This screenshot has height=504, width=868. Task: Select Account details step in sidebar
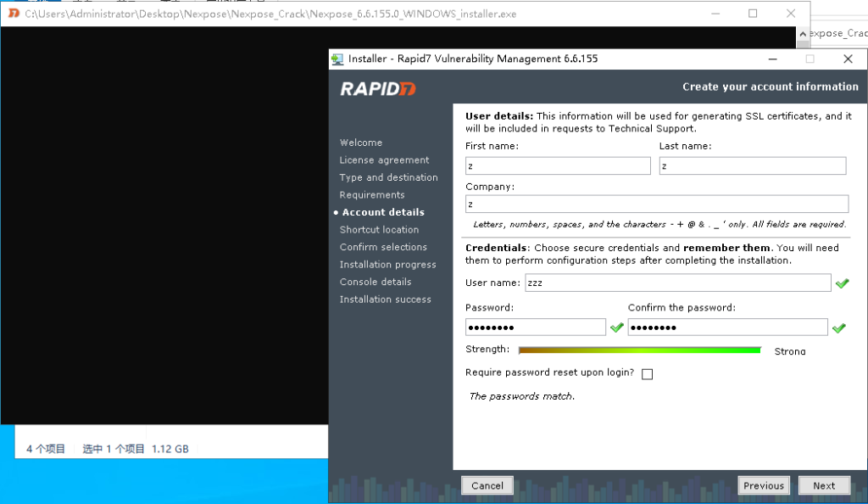pyautogui.click(x=383, y=212)
